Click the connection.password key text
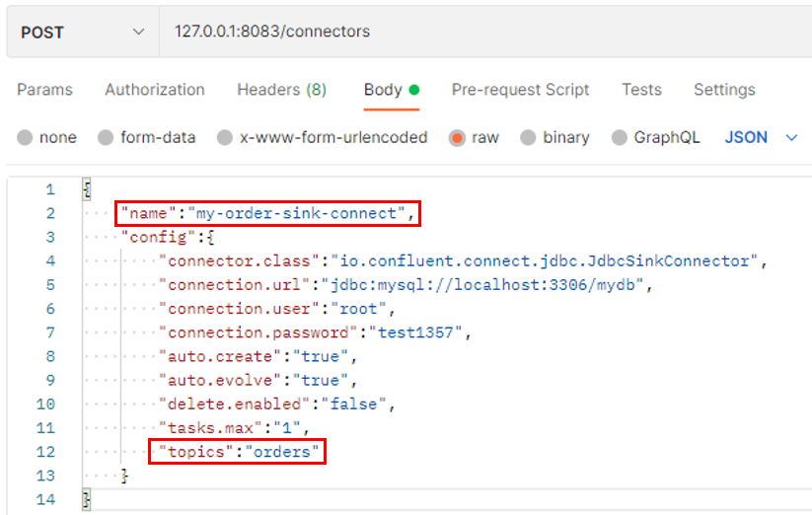This screenshot has width=812, height=515. point(258,332)
